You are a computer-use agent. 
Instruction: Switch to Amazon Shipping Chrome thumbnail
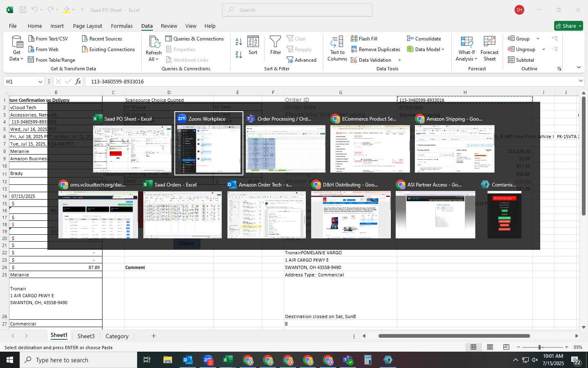pyautogui.click(x=454, y=144)
